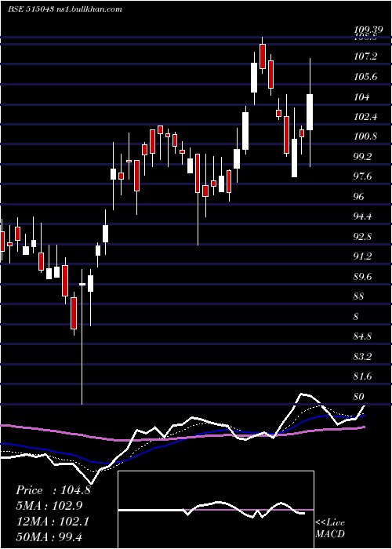Click the 99.2 price axis label

[362, 157]
